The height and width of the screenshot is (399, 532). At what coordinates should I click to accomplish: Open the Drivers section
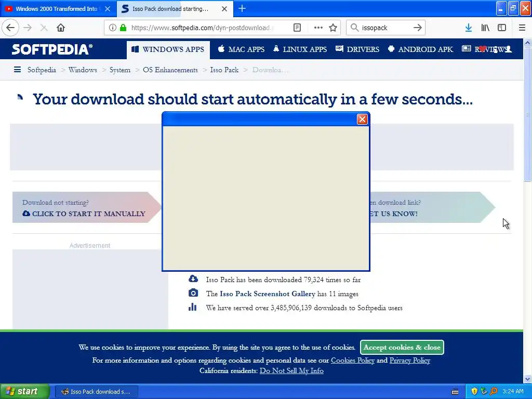(x=357, y=49)
